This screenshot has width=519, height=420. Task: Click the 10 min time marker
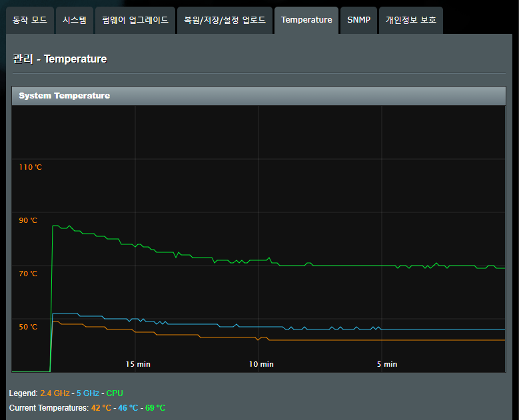[261, 364]
